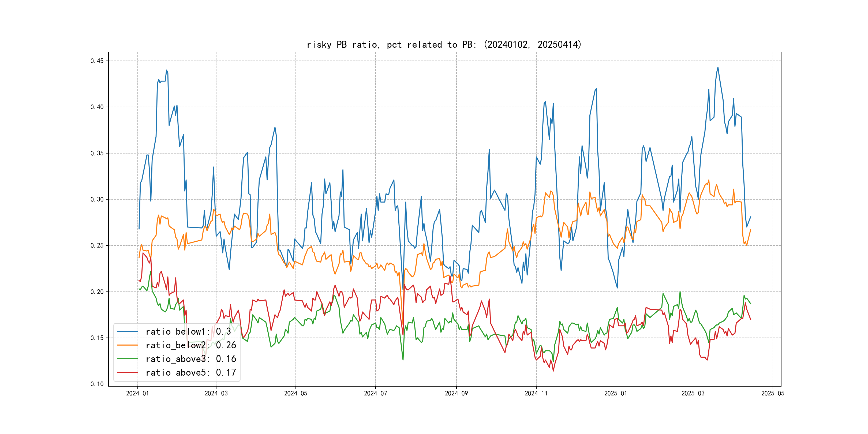Click the blue ratio_below1 legend line

point(127,332)
